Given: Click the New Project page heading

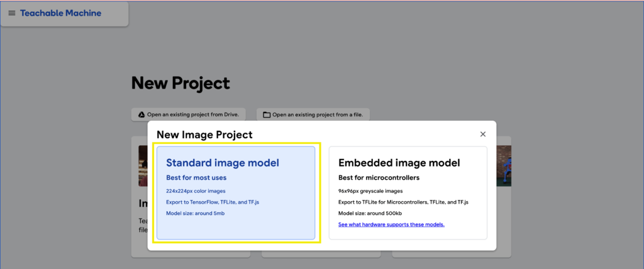Looking at the screenshot, I should [x=180, y=84].
